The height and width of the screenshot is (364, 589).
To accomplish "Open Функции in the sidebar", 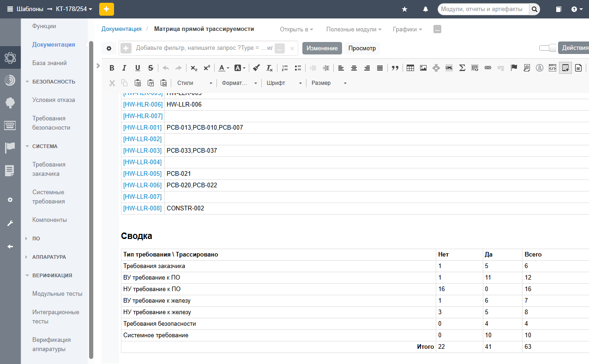I will coord(44,26).
